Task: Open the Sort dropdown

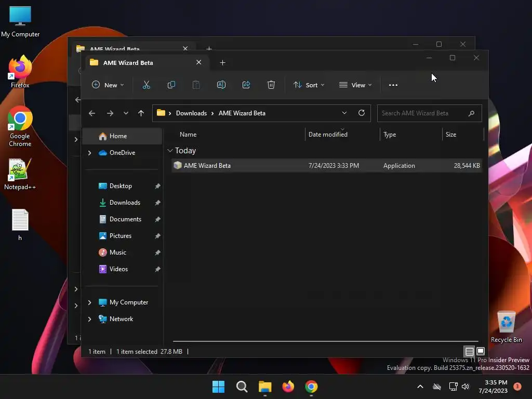Action: click(x=309, y=85)
